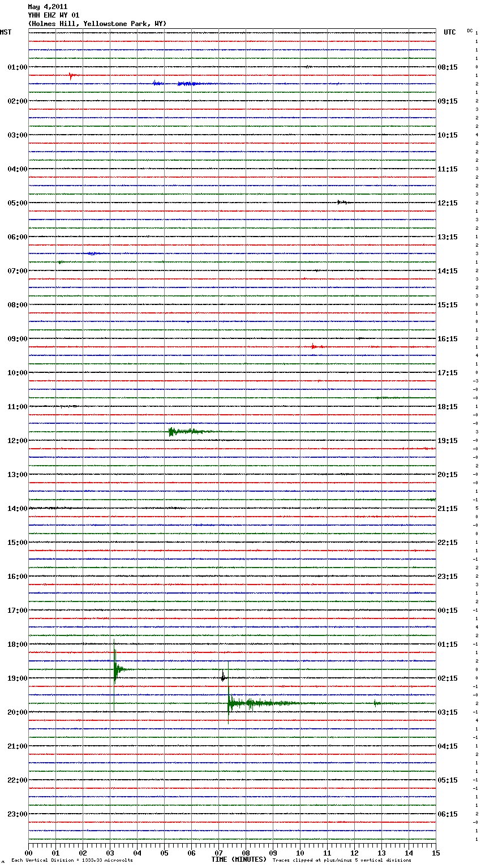Select the 05:00 MST hour label

18,203
